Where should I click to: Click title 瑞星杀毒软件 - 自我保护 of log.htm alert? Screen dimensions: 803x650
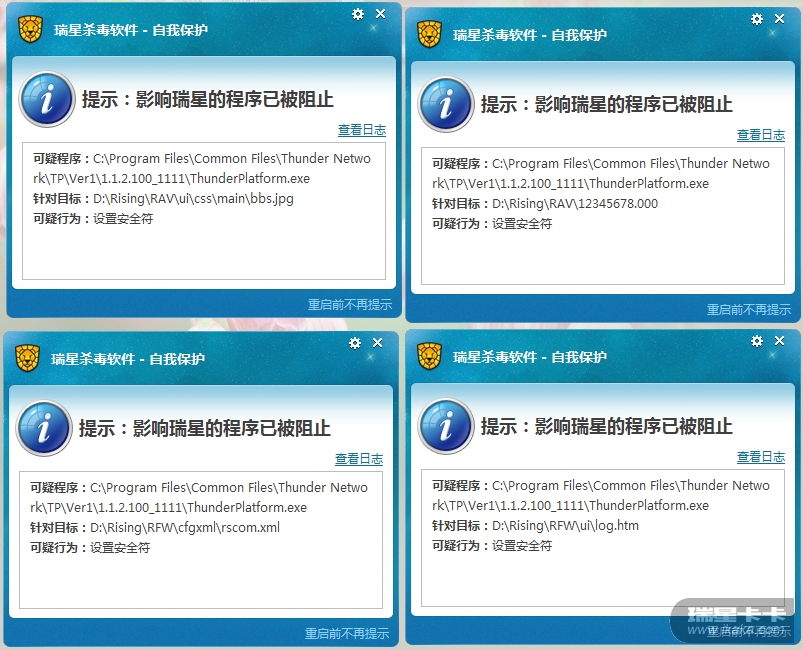pyautogui.click(x=530, y=357)
